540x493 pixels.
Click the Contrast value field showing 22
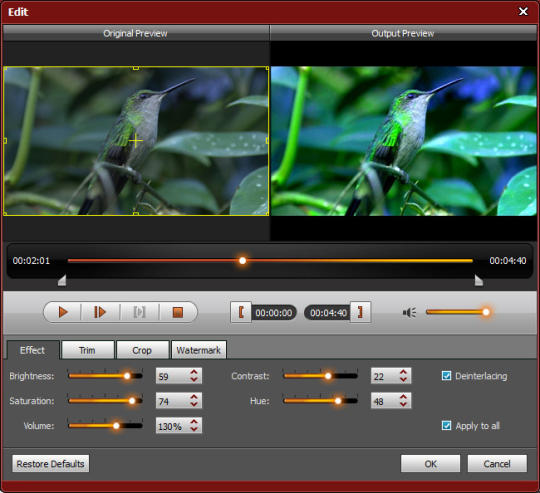[x=391, y=376]
